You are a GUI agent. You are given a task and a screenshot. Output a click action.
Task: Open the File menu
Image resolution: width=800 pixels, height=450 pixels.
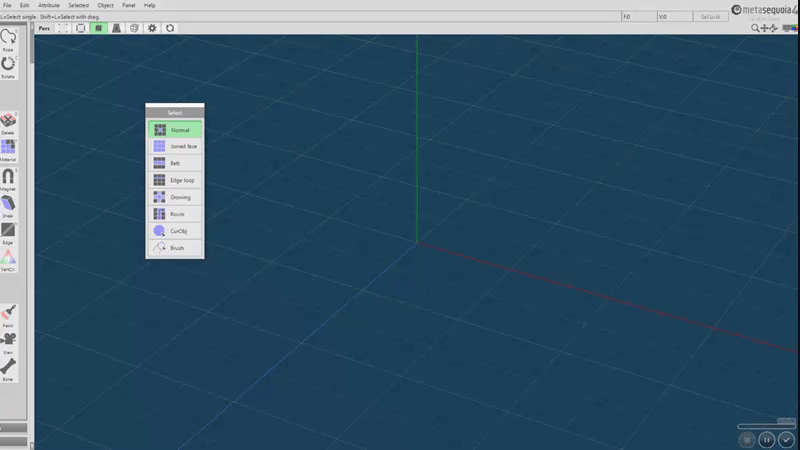point(7,5)
